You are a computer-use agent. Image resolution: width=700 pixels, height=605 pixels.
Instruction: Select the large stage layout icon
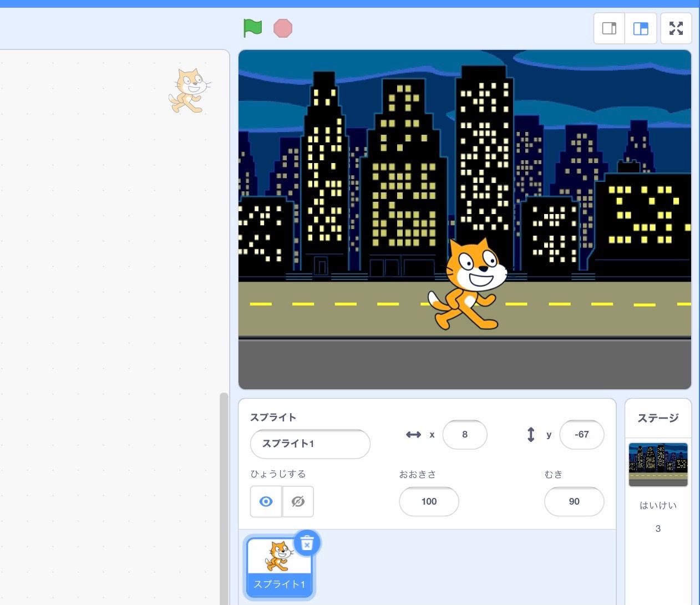click(641, 28)
